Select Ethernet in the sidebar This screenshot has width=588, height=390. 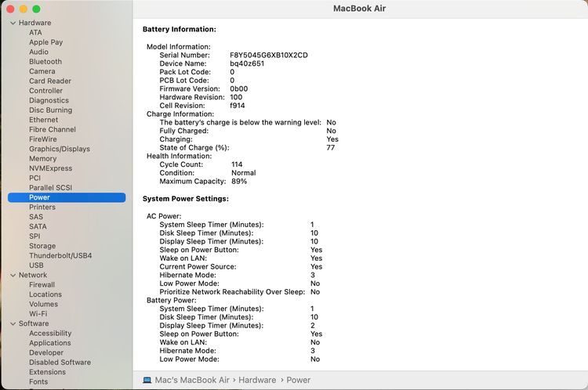43,121
